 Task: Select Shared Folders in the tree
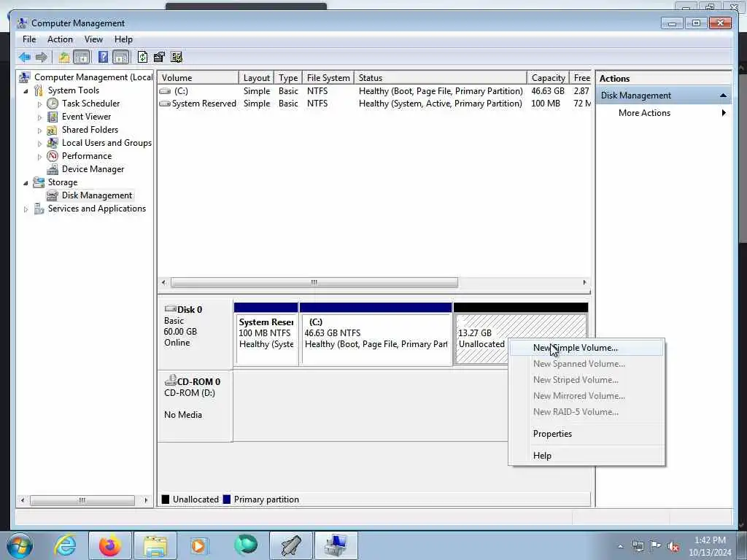[90, 130]
